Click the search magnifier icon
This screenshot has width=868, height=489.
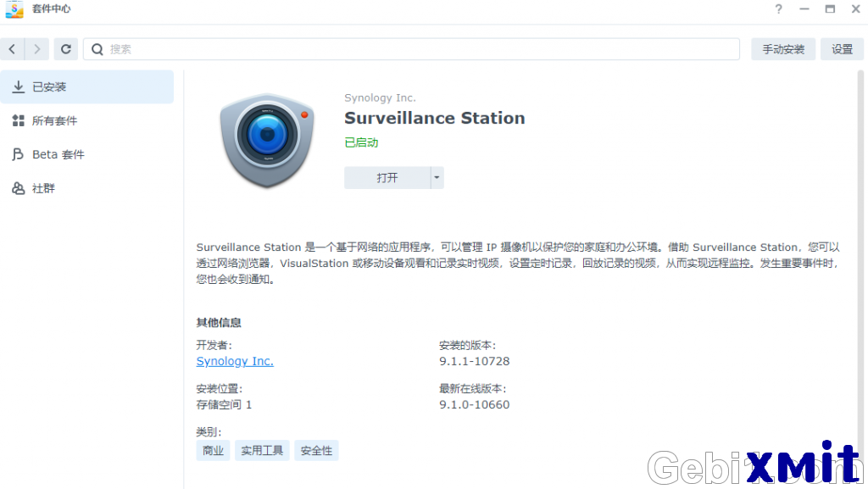(x=97, y=49)
